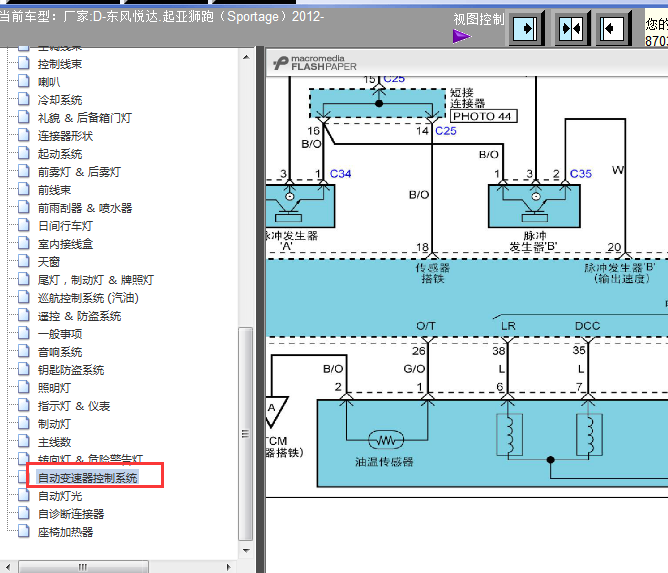This screenshot has height=573, width=668.
Task: Click the view control left-arrow button
Action: pyautogui.click(x=613, y=29)
